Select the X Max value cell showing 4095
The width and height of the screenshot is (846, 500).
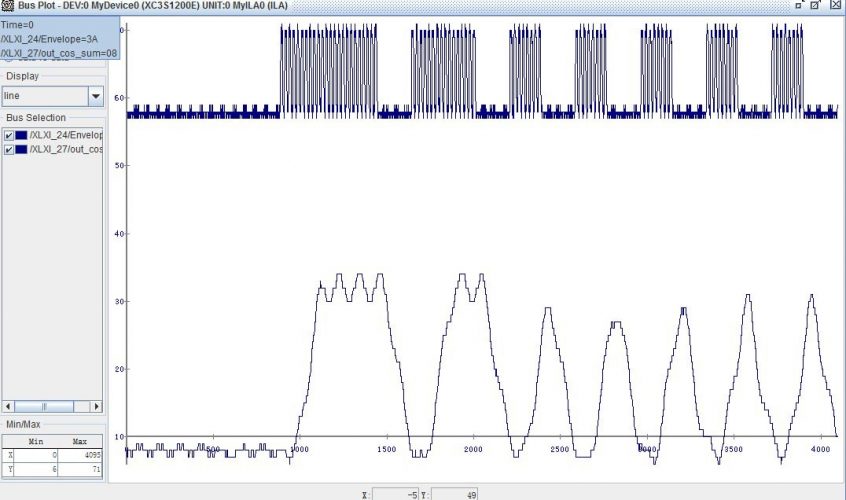point(80,454)
